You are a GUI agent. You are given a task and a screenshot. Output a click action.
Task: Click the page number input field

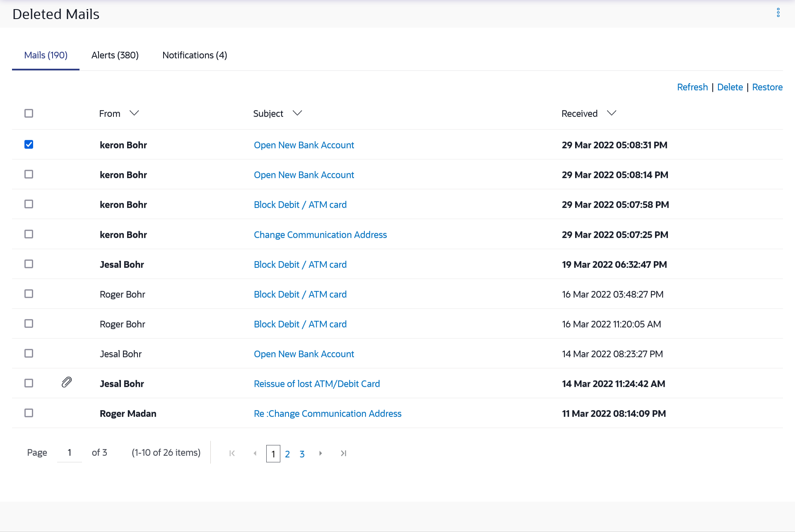point(70,453)
